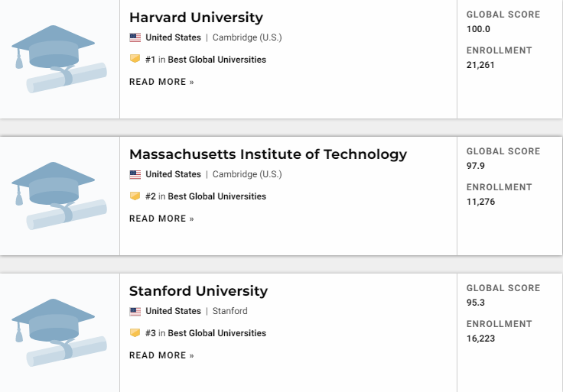Click Best Global Universities link for Harvard

coord(217,60)
